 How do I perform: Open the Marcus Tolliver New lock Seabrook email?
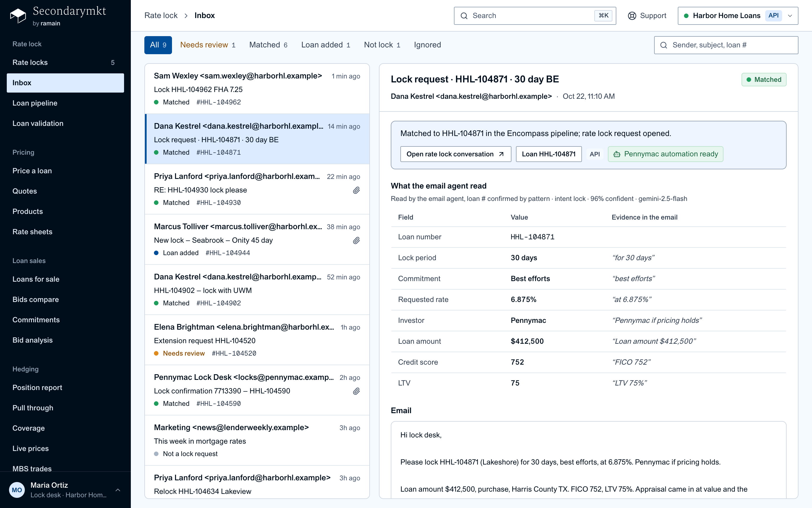[257, 240]
